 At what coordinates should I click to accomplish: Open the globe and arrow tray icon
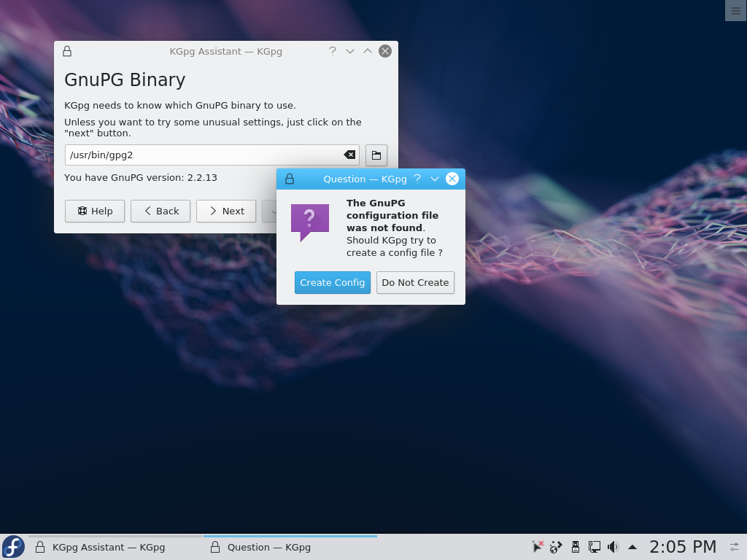click(555, 547)
